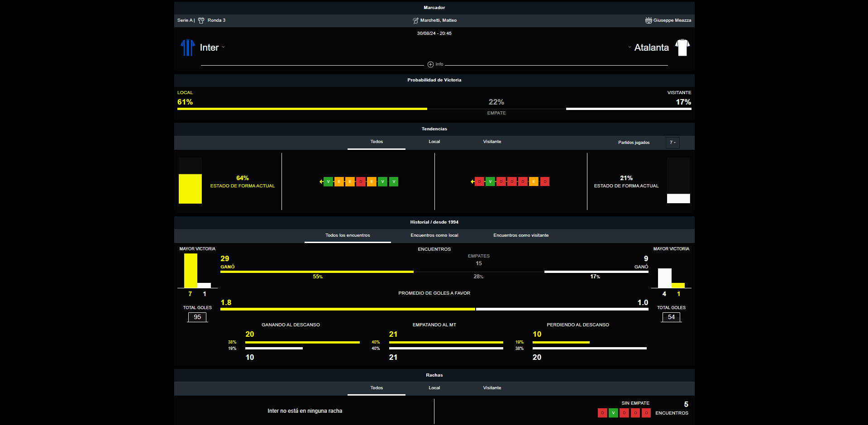Click Inter's yellow 64% form bar
This screenshot has width=868, height=425.
[190, 189]
